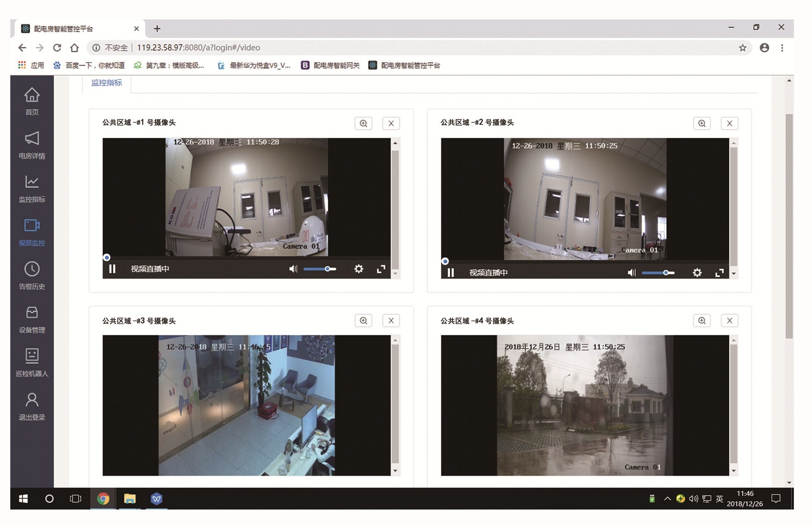812x526 pixels.
Task: Mute speaker on camera #1 player
Action: 293,269
